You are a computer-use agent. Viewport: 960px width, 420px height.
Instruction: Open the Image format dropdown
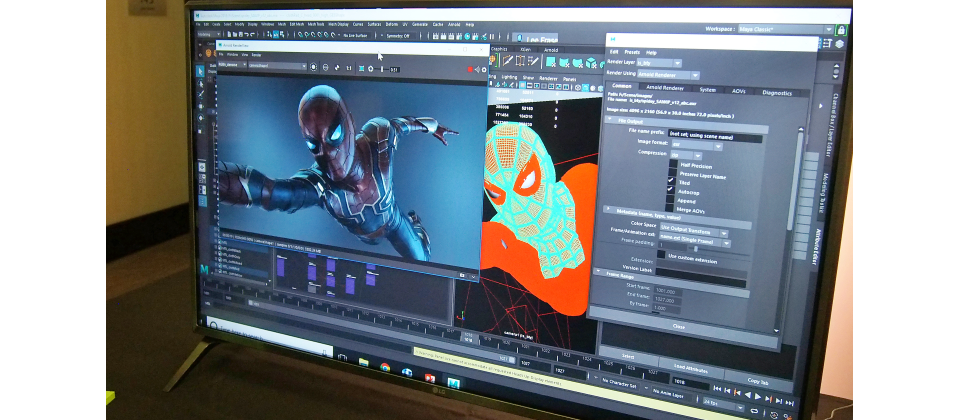tap(697, 147)
